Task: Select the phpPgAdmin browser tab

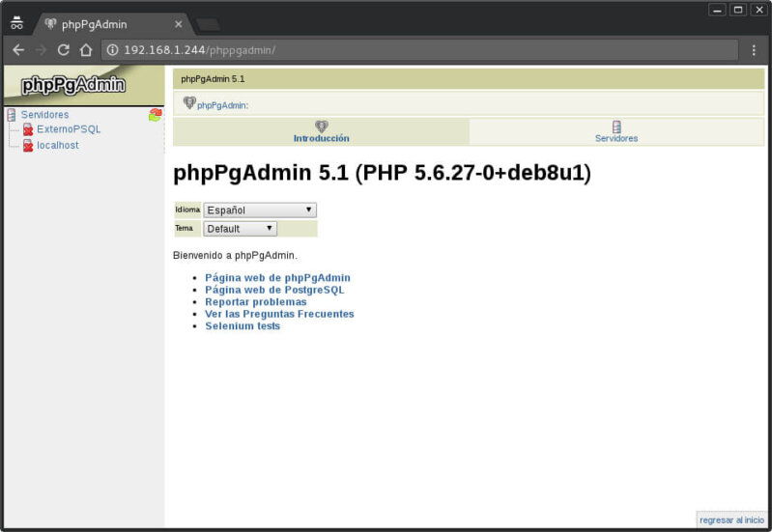Action: click(113, 24)
